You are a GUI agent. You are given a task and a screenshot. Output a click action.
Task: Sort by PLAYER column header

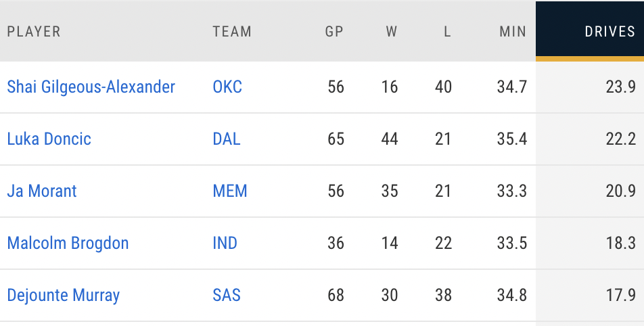pos(34,32)
